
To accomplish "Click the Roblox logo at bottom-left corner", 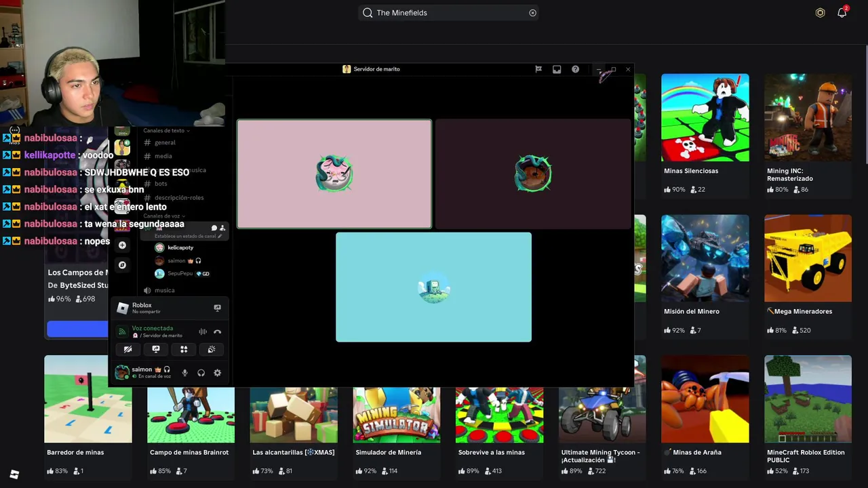I will click(14, 474).
